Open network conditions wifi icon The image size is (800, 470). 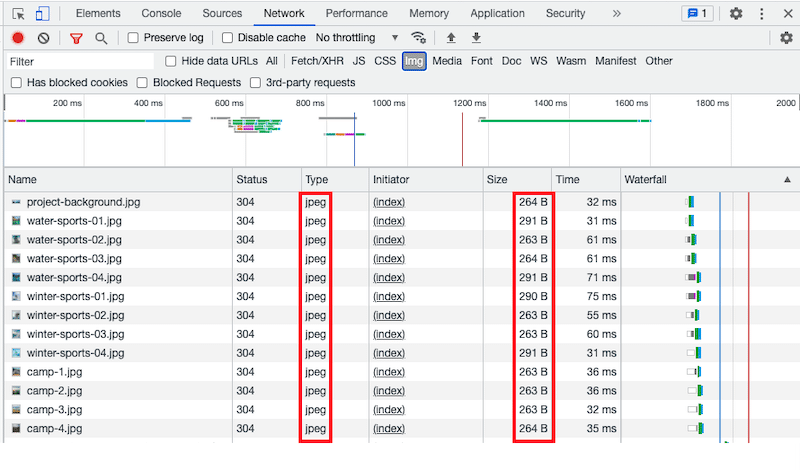tap(418, 38)
